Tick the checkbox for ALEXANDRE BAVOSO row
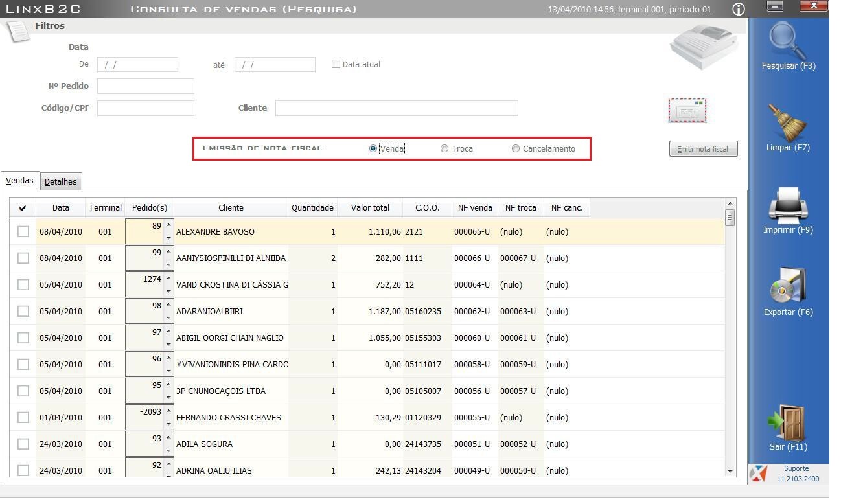 click(23, 231)
